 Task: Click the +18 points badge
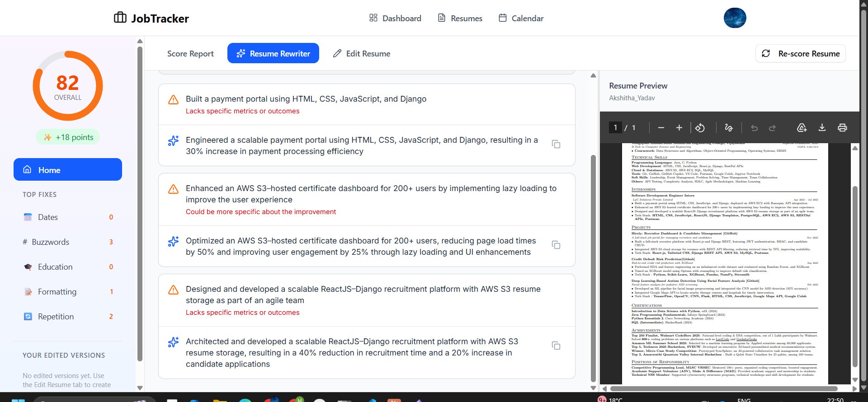click(68, 137)
